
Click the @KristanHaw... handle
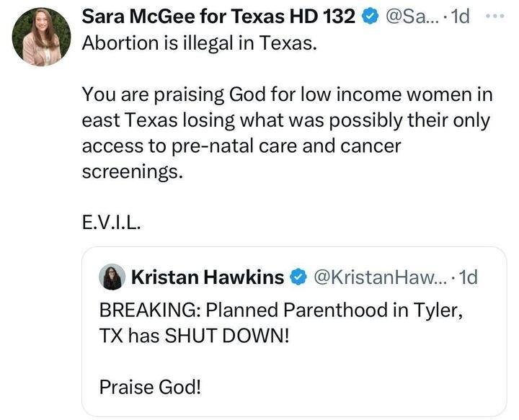378,277
